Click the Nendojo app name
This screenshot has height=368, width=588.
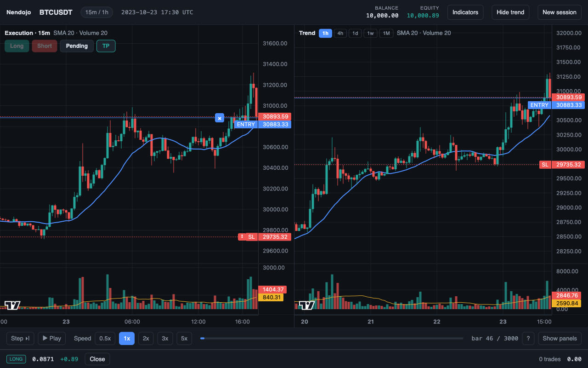(19, 12)
